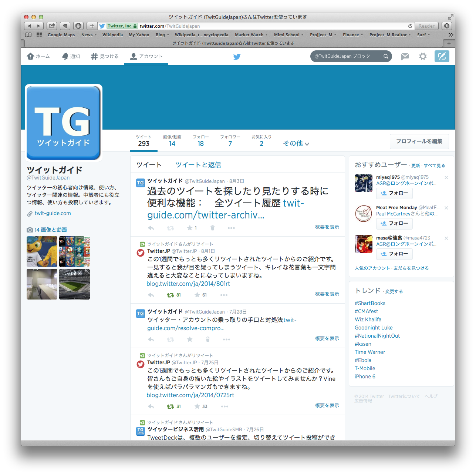Open 画像/動画 14 count
The width and height of the screenshot is (476, 475).
click(172, 141)
